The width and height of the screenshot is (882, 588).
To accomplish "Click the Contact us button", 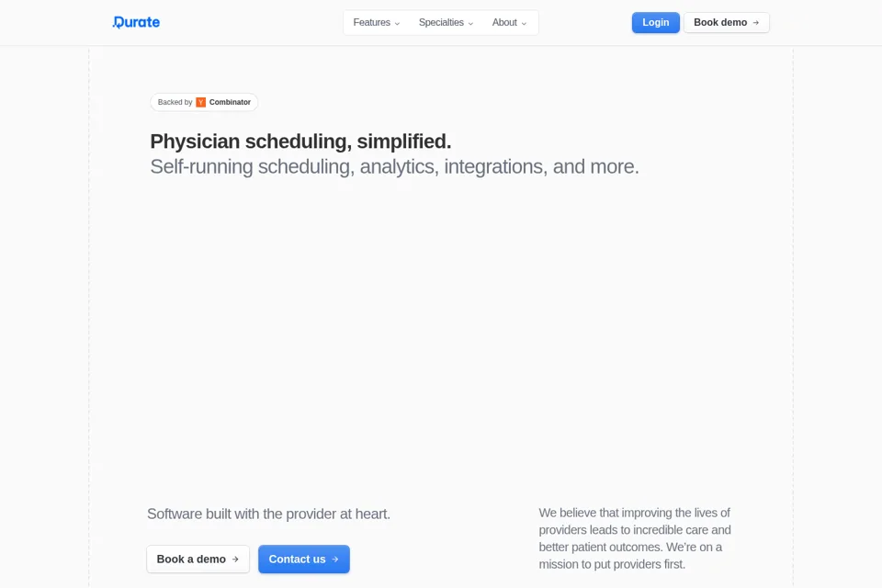I will [x=304, y=560].
